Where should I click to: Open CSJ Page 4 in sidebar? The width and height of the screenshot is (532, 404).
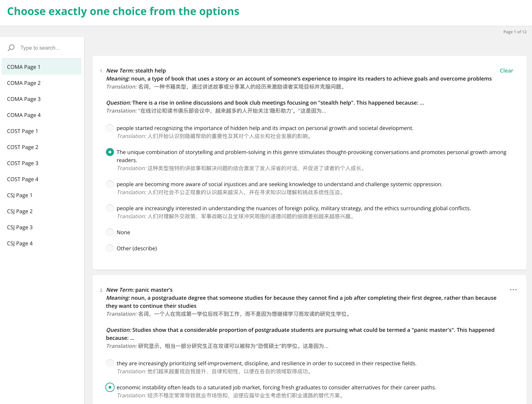tap(20, 243)
